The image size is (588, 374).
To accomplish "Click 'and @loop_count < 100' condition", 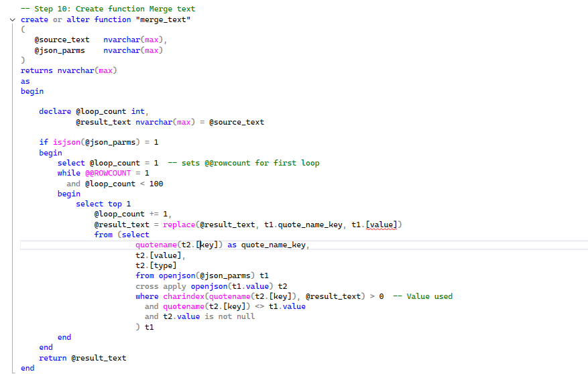I will pos(115,184).
